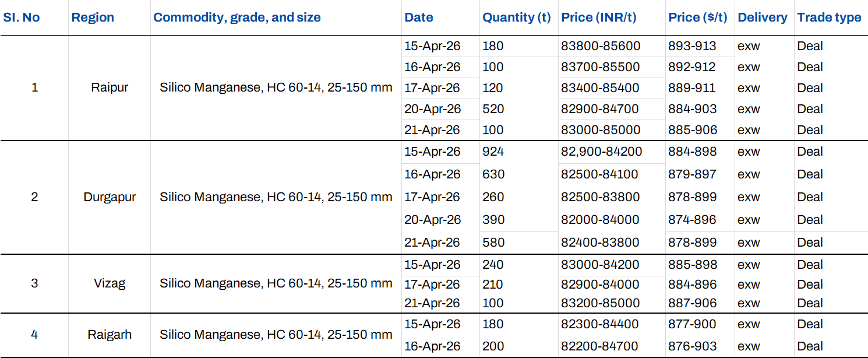The height and width of the screenshot is (358, 868).
Task: Select Raipur quantity cell showing 520
Action: click(x=493, y=109)
